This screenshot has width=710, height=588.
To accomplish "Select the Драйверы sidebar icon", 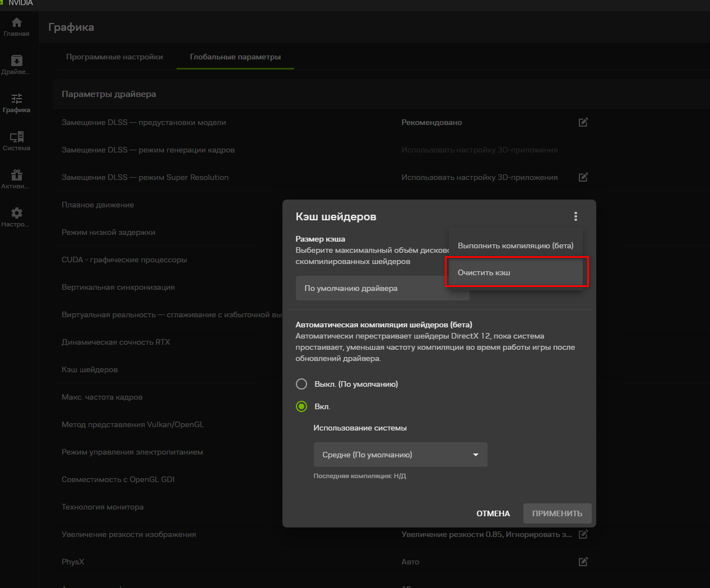I will (x=17, y=63).
